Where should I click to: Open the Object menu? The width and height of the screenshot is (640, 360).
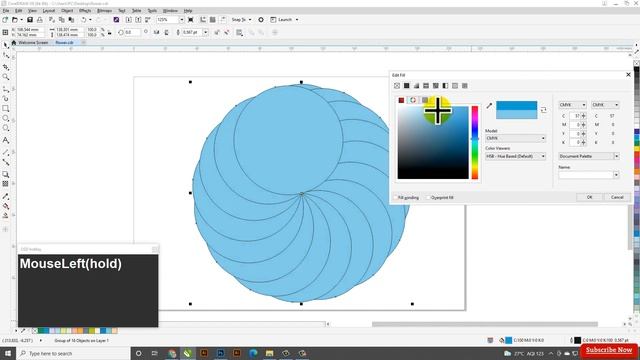(x=67, y=11)
